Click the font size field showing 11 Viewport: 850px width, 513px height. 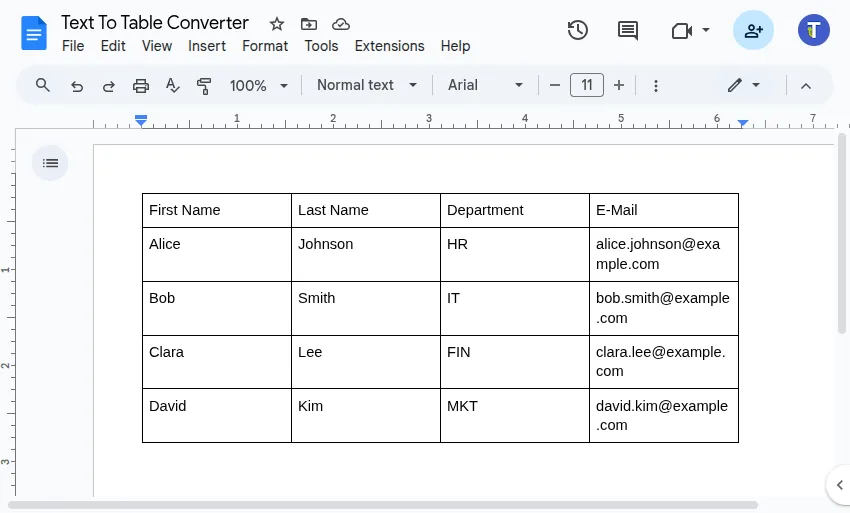(x=587, y=86)
